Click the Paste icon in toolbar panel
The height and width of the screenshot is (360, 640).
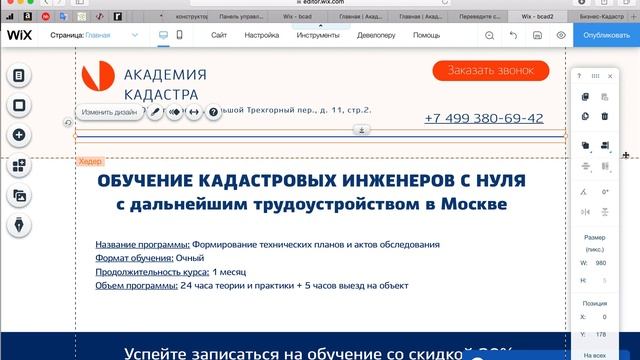pyautogui.click(x=605, y=97)
